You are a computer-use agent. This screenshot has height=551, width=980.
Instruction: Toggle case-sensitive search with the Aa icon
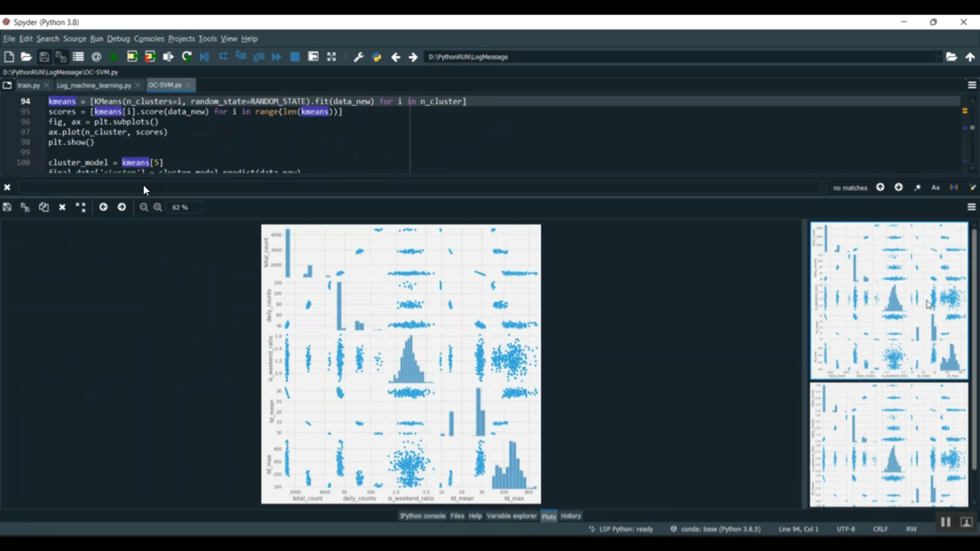(x=936, y=187)
